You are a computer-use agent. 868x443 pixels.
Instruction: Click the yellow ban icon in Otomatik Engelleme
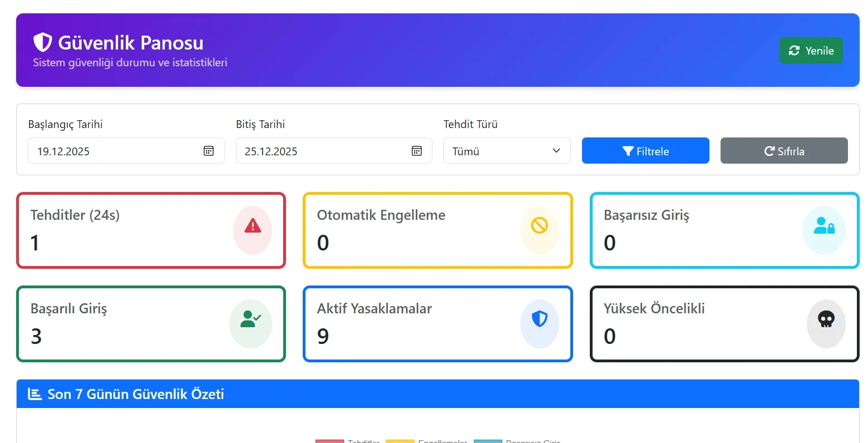539,225
